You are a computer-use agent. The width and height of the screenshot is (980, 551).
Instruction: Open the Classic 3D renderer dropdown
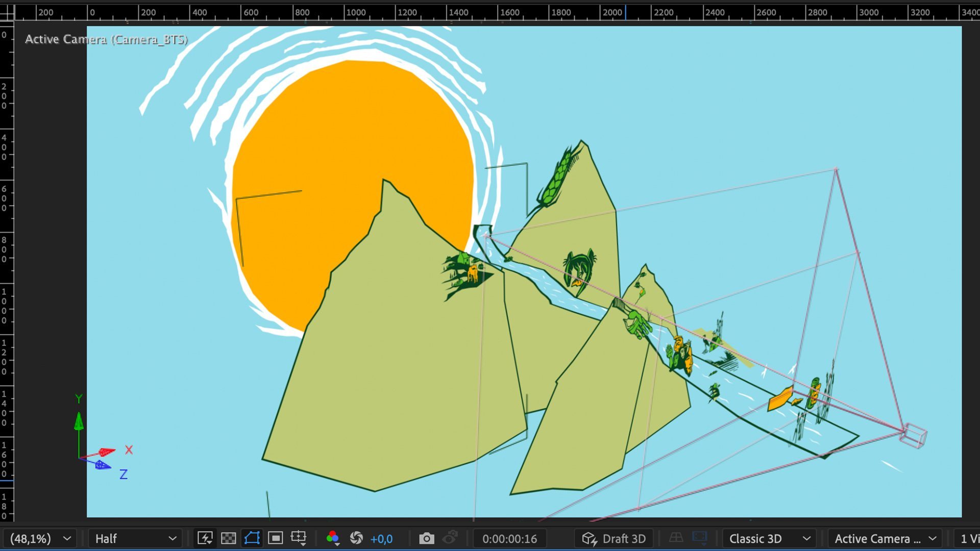770,539
